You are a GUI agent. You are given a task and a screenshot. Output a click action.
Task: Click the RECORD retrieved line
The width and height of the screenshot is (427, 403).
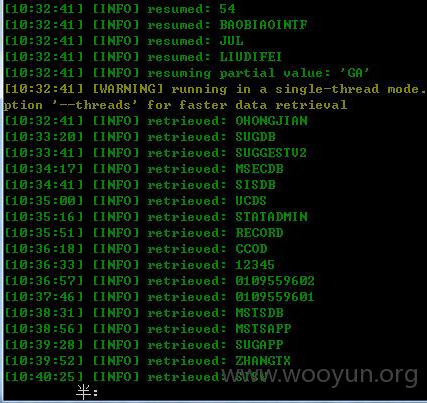[144, 233]
